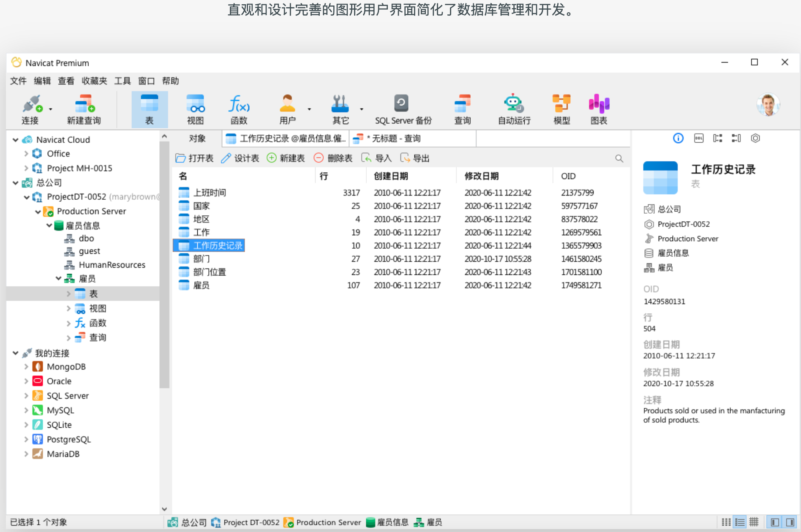The height and width of the screenshot is (532, 801).
Task: Open the connection dropdown arrow
Action: pyautogui.click(x=50, y=109)
